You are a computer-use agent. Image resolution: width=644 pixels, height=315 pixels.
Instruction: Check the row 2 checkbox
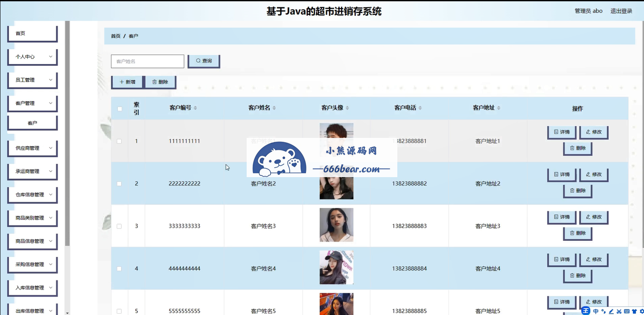point(119,184)
